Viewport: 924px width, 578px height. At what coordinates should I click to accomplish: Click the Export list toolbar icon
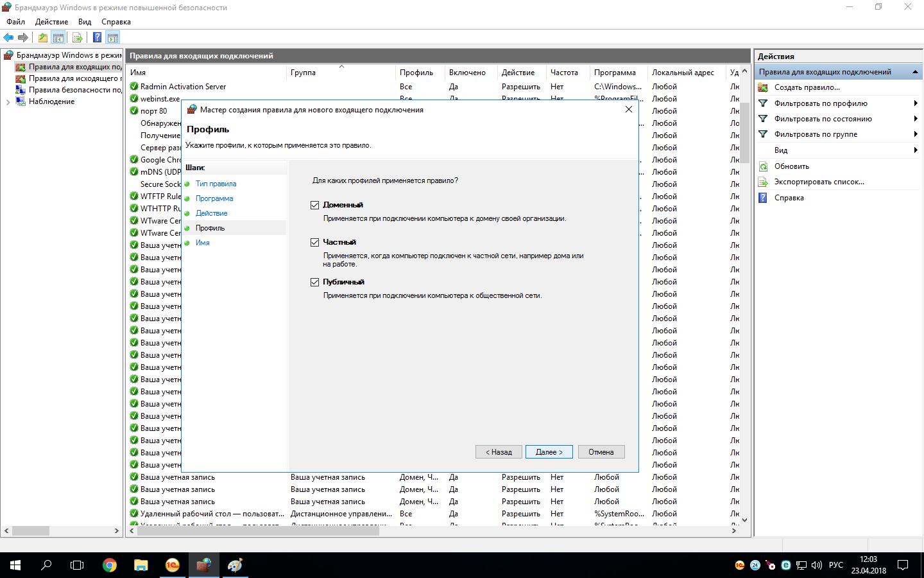tap(77, 37)
